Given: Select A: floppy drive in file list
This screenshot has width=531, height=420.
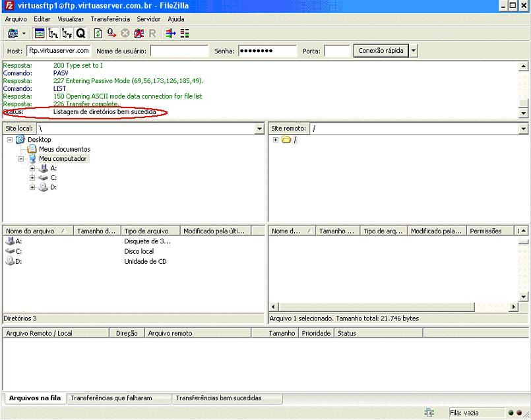Looking at the screenshot, I should [x=14, y=241].
